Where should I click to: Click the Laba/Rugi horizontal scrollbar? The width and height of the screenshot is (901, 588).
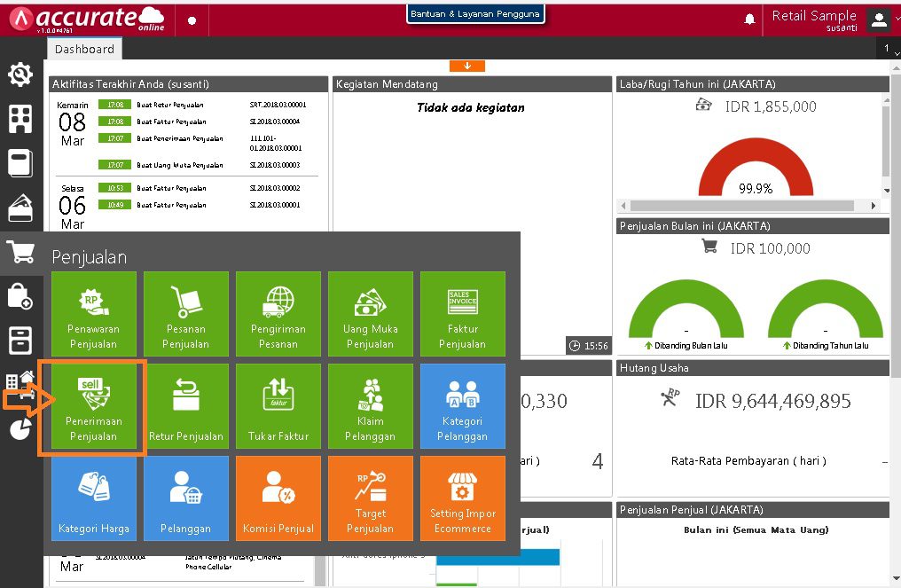741,206
